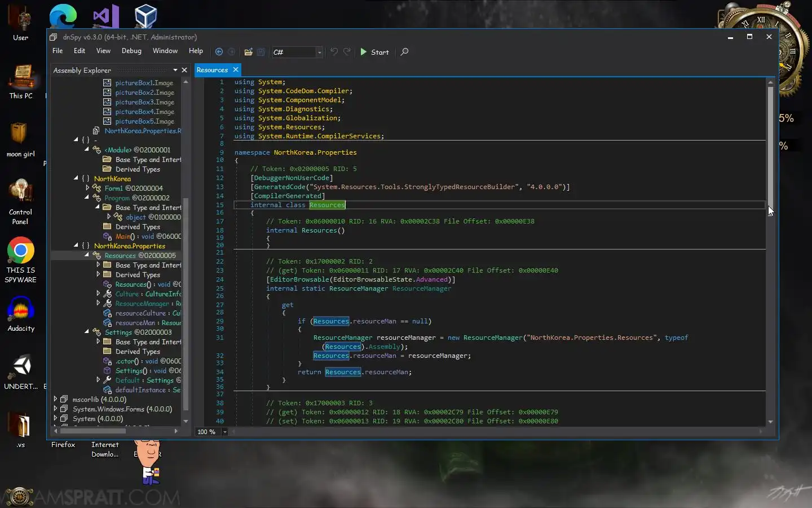Collapse the NorthKorea namespace node
The width and height of the screenshot is (812, 508).
pos(76,178)
